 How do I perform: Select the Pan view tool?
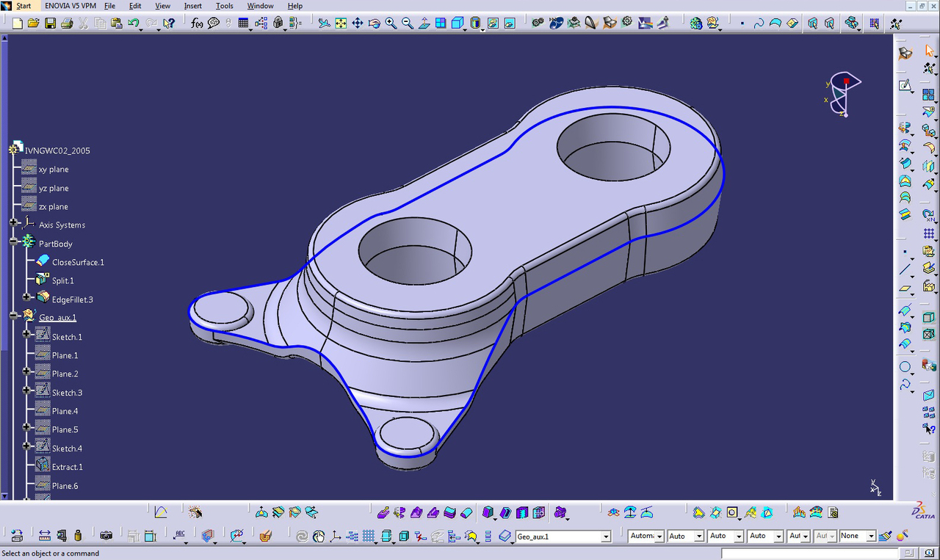coord(358,23)
